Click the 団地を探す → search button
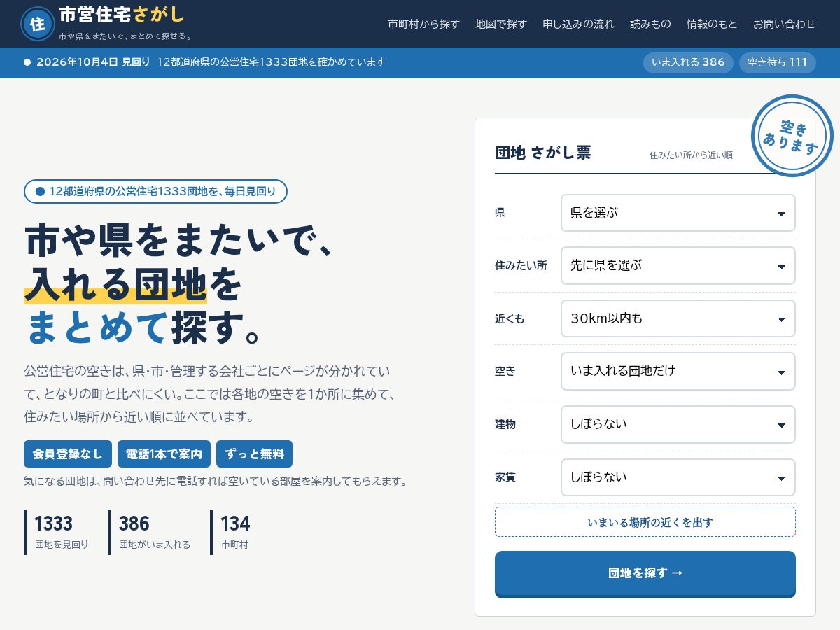The image size is (840, 630). [645, 573]
